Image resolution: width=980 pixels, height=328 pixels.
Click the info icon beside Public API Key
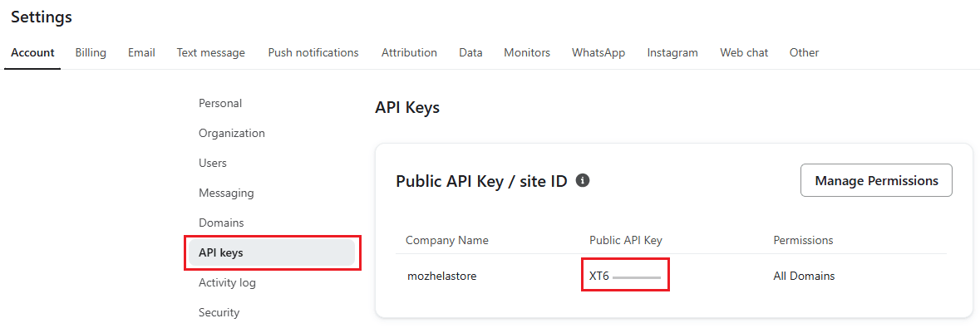coord(583,180)
